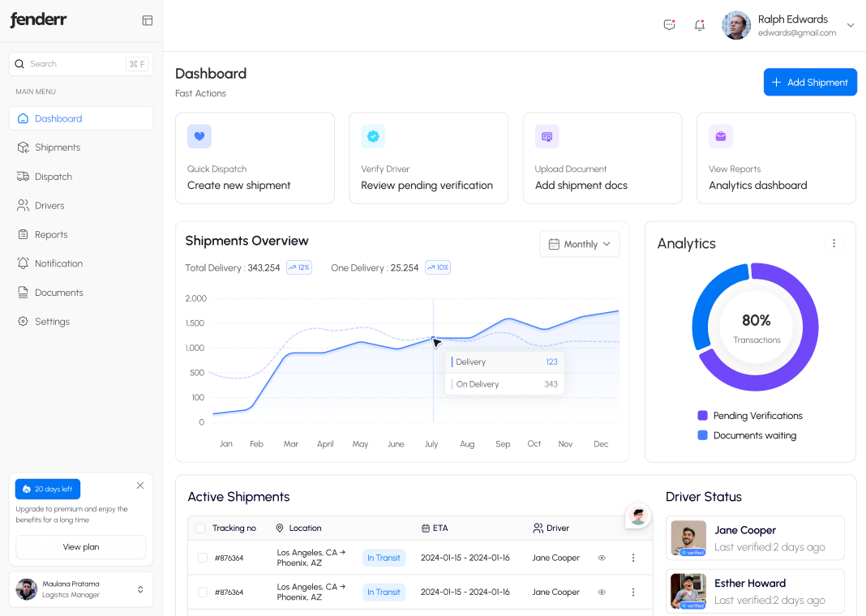
Task: Click the Verify Driver badge icon
Action: pos(373,136)
